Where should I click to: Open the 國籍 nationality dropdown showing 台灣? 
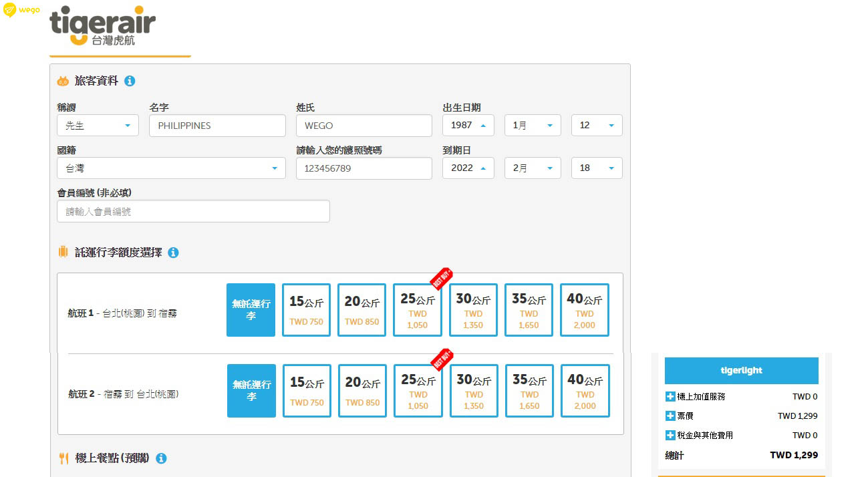(x=171, y=168)
